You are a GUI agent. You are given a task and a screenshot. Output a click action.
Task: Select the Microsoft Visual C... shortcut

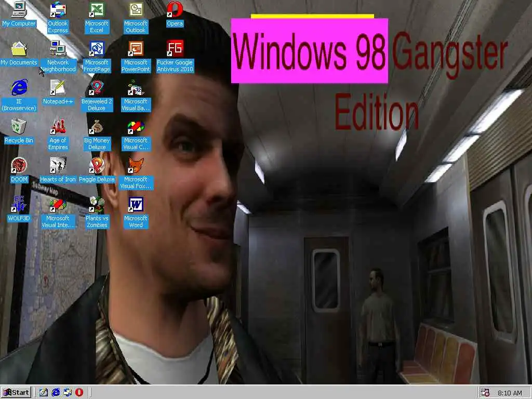point(136,135)
